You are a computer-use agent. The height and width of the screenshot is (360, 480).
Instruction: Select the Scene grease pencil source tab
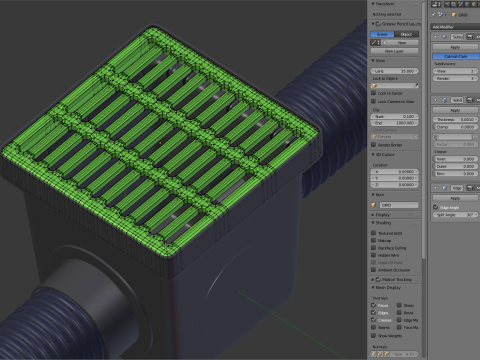[382, 34]
